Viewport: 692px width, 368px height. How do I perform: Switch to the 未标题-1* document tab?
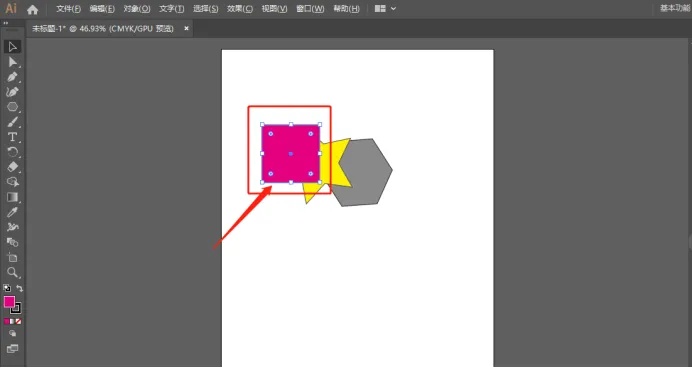(x=103, y=29)
